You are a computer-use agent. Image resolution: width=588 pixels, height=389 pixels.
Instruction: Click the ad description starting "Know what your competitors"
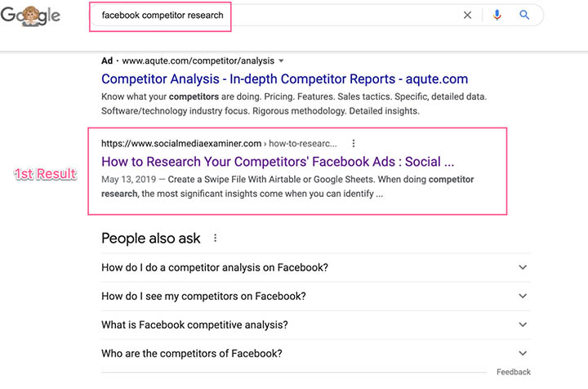294,104
